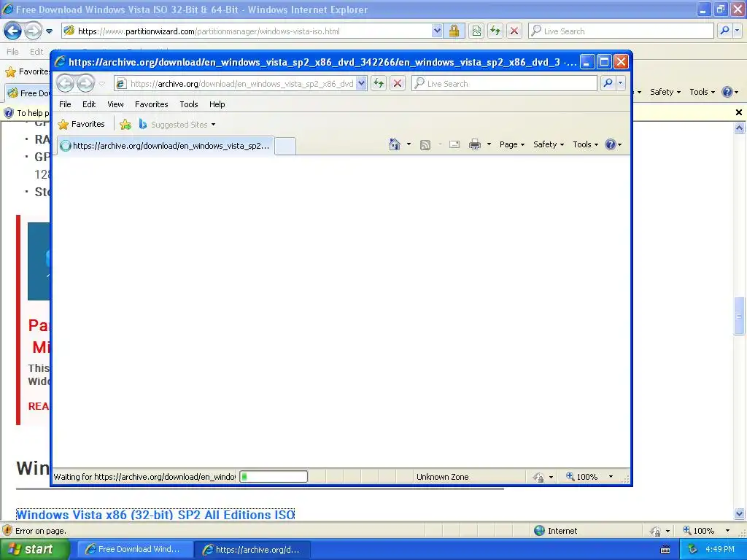Click Help question icon in popup command bar

coord(611,144)
